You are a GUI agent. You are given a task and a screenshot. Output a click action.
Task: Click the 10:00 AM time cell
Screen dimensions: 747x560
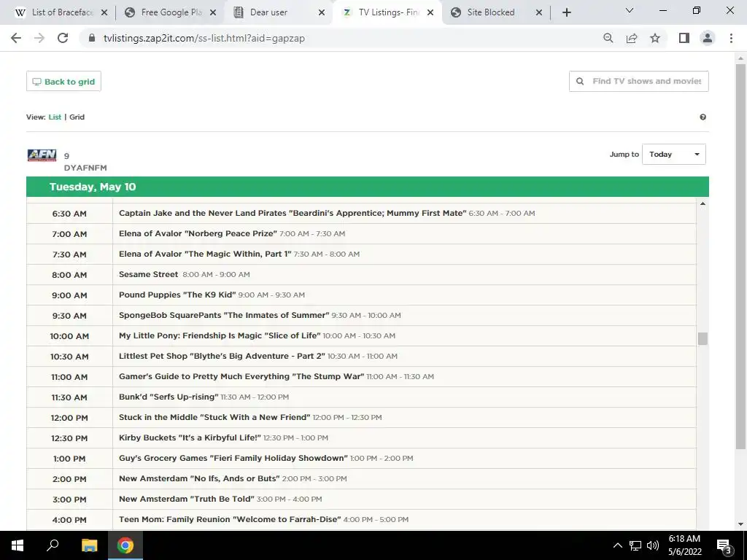(69, 336)
